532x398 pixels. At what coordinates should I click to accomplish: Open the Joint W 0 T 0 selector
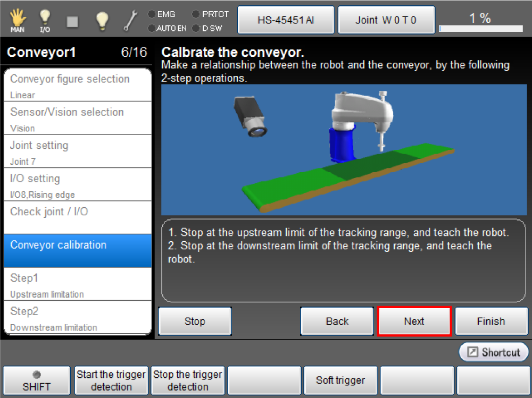coord(386,20)
